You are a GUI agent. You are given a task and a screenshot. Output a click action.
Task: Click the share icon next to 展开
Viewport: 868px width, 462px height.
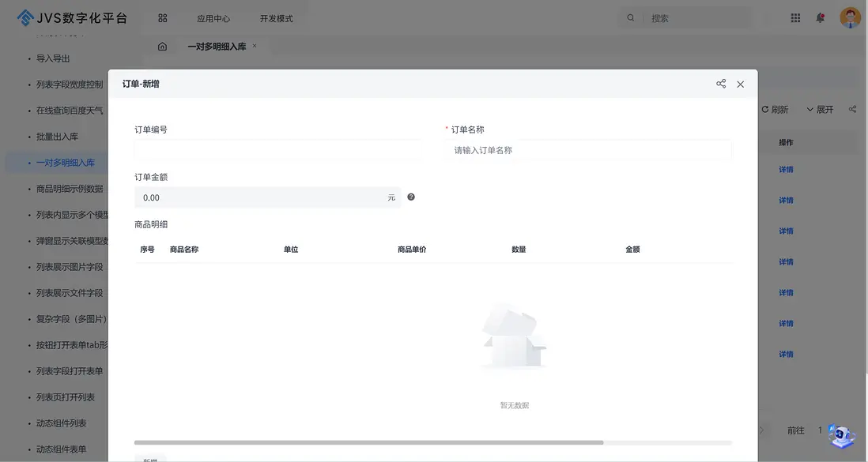coord(852,109)
